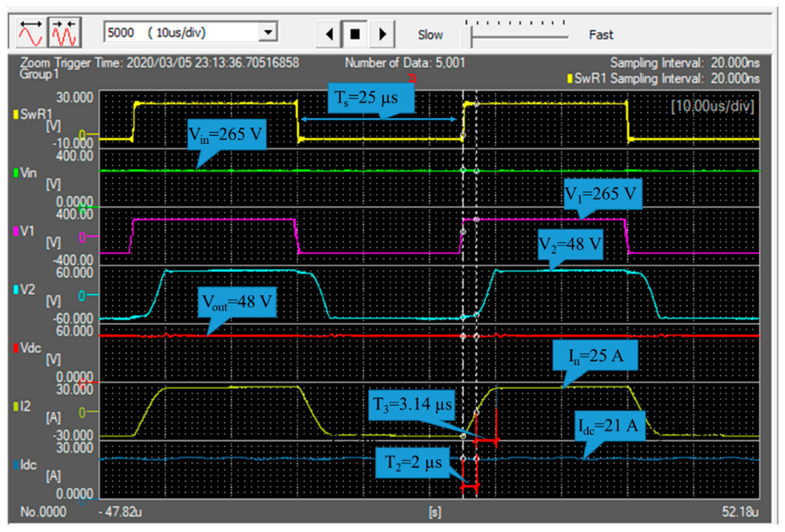Click the blue Idc channel color marker
The height and width of the screenshot is (532, 785).
[16, 465]
